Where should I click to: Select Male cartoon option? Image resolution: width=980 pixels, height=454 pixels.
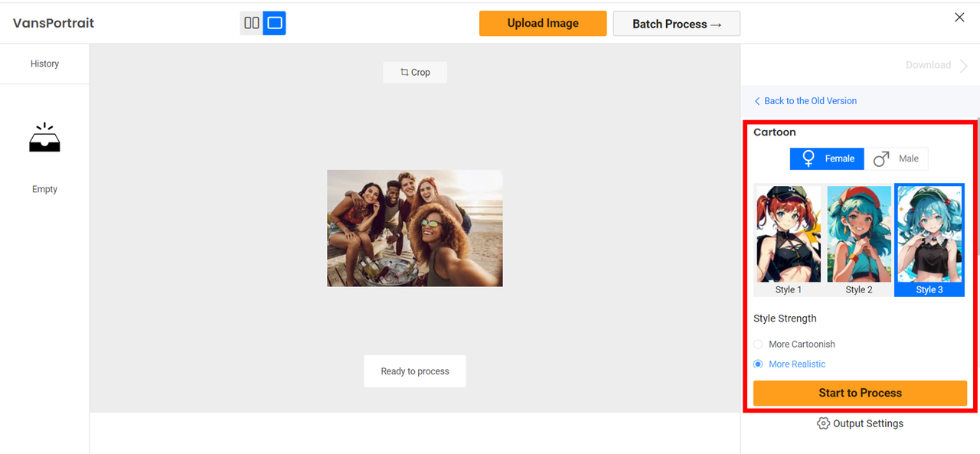(896, 158)
